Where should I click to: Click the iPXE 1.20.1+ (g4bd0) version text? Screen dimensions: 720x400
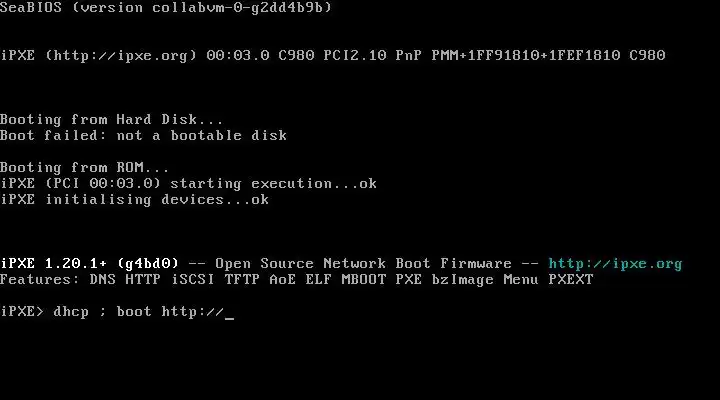(x=89, y=264)
